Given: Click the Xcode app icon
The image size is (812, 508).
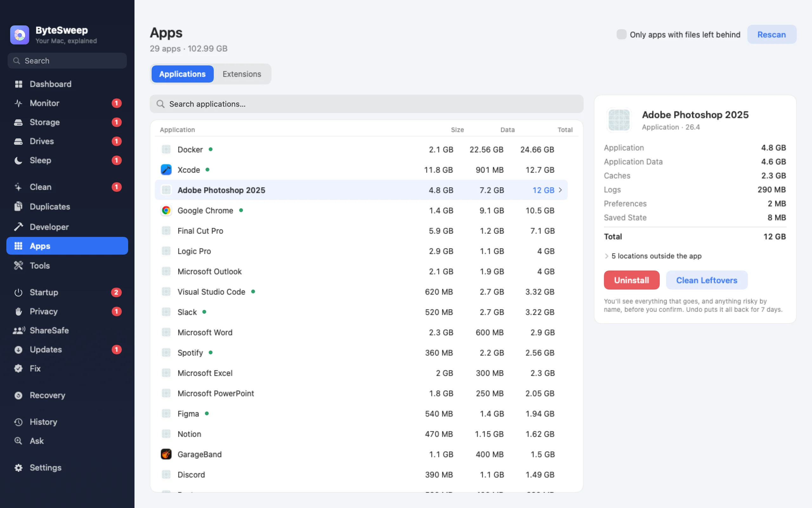Looking at the screenshot, I should pos(166,170).
